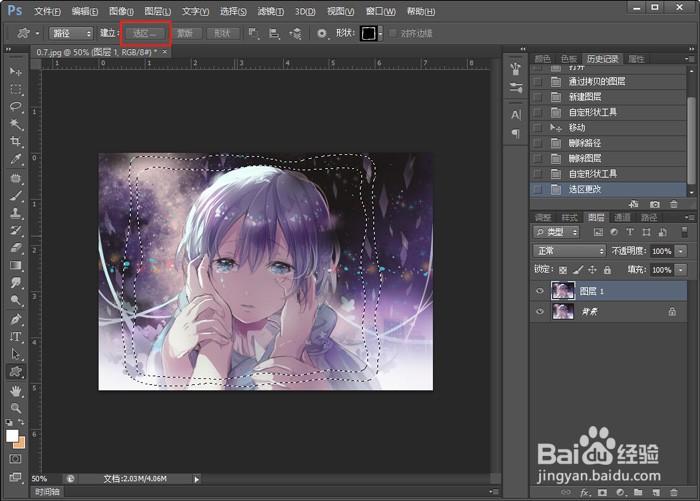Image resolution: width=700 pixels, height=501 pixels.
Task: Create new group folder icon
Action: (x=638, y=493)
